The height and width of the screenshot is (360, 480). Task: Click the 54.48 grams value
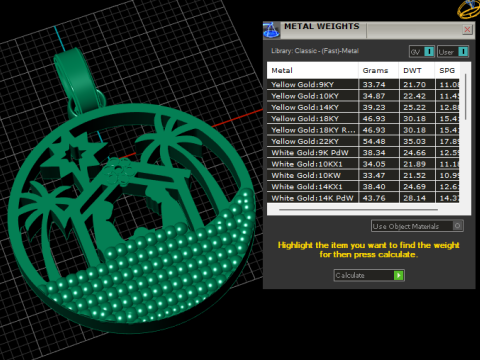pos(374,141)
